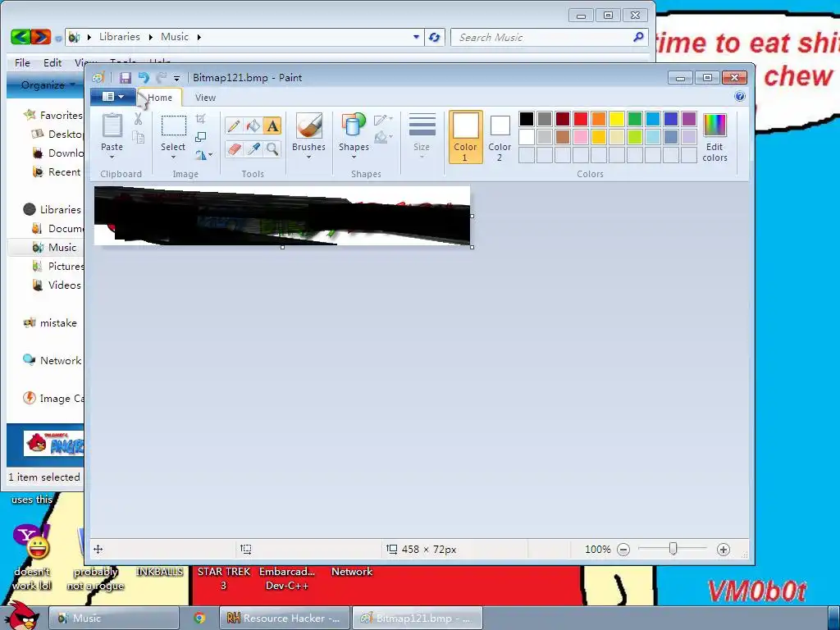Switch to Resource Hacker taskbar button

tap(285, 619)
